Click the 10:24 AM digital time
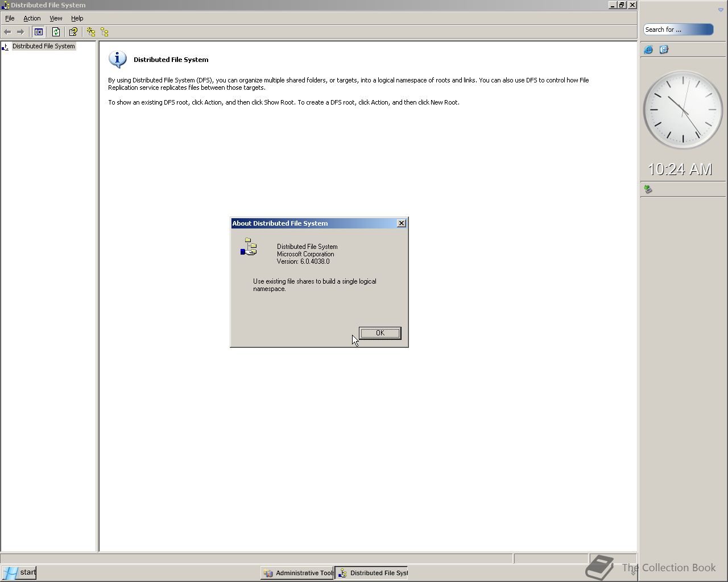Screen dimensions: 728x582 (680, 169)
